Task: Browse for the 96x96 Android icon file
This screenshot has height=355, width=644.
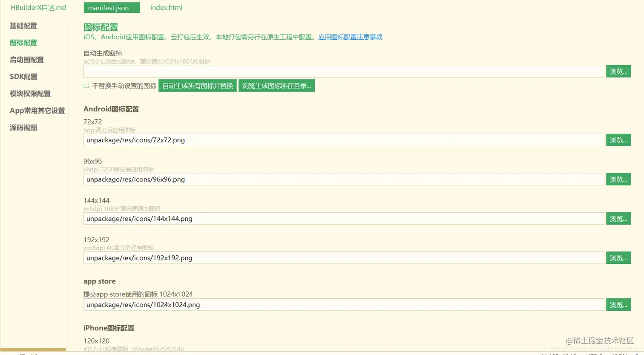Action: pos(618,179)
